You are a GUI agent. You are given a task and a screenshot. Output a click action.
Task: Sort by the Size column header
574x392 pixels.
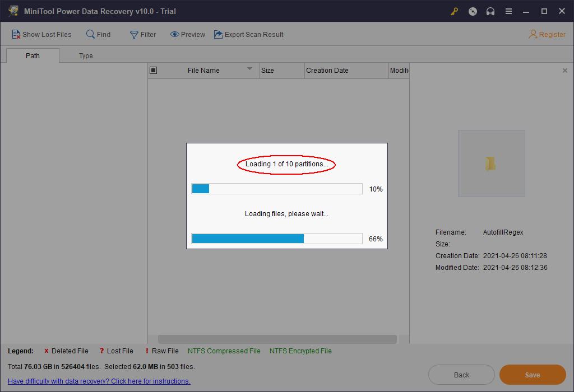(x=282, y=70)
